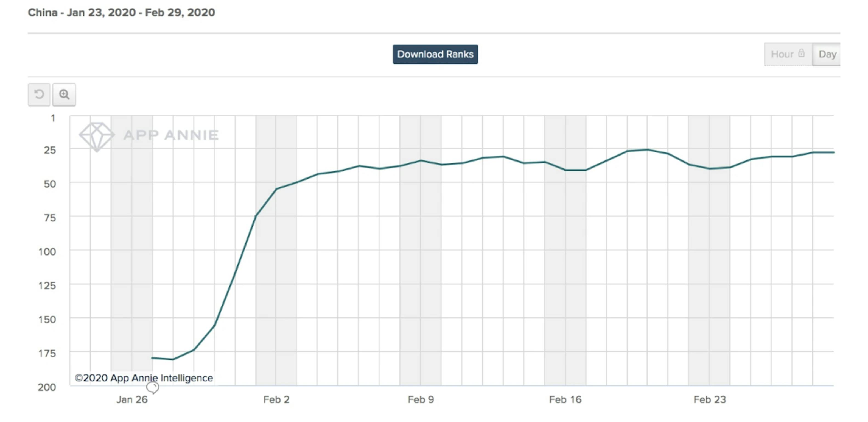This screenshot has width=868, height=422.
Task: Click rank label 150 on y-axis
Action: pyautogui.click(x=47, y=320)
